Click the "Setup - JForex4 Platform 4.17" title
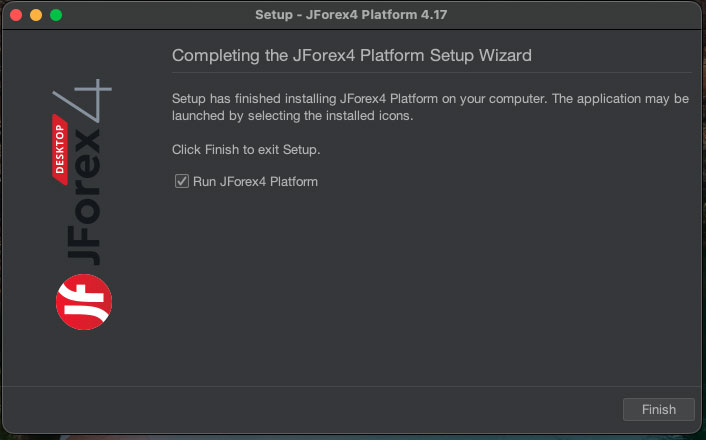This screenshot has width=706, height=440. (353, 15)
